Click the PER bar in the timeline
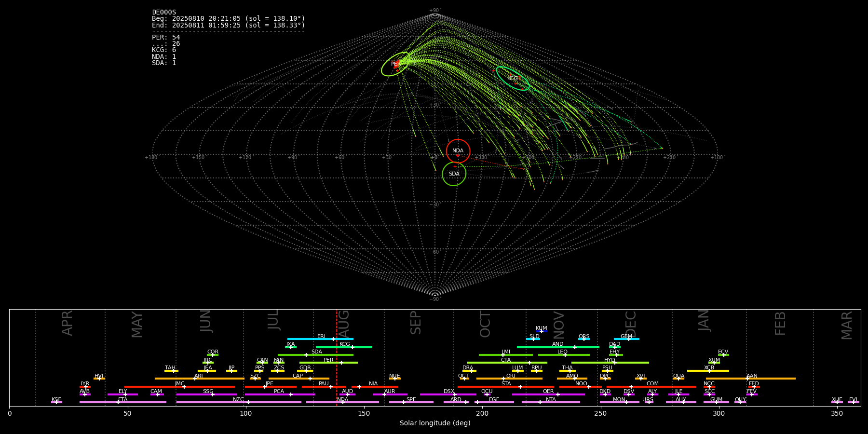The width and height of the screenshot is (868, 434). pos(328,363)
